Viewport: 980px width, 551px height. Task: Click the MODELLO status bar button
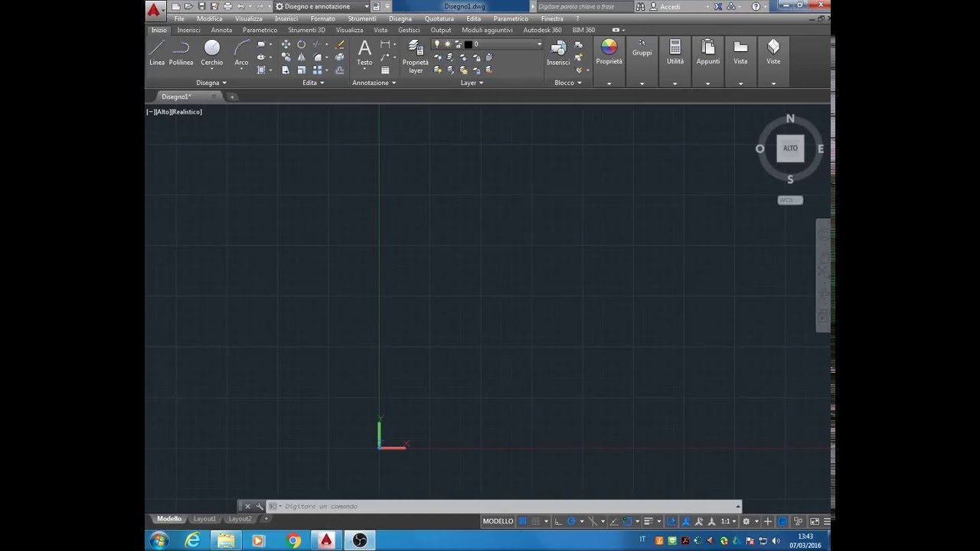pyautogui.click(x=498, y=521)
